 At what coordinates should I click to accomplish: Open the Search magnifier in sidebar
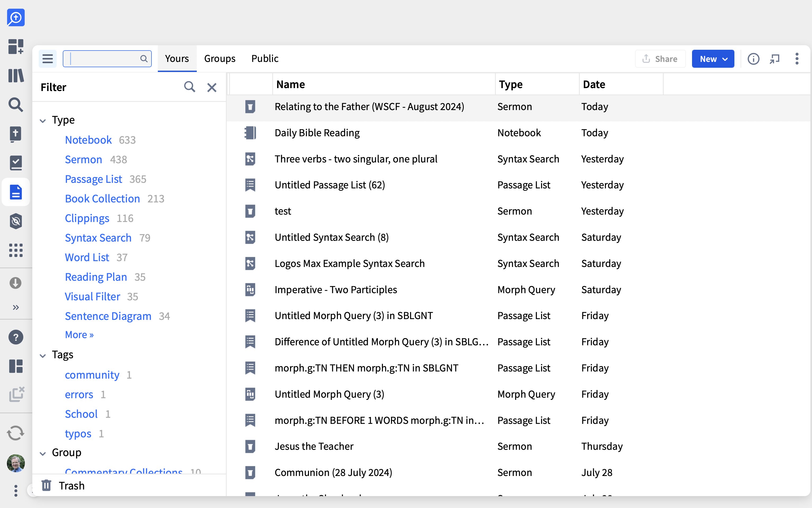tap(16, 105)
